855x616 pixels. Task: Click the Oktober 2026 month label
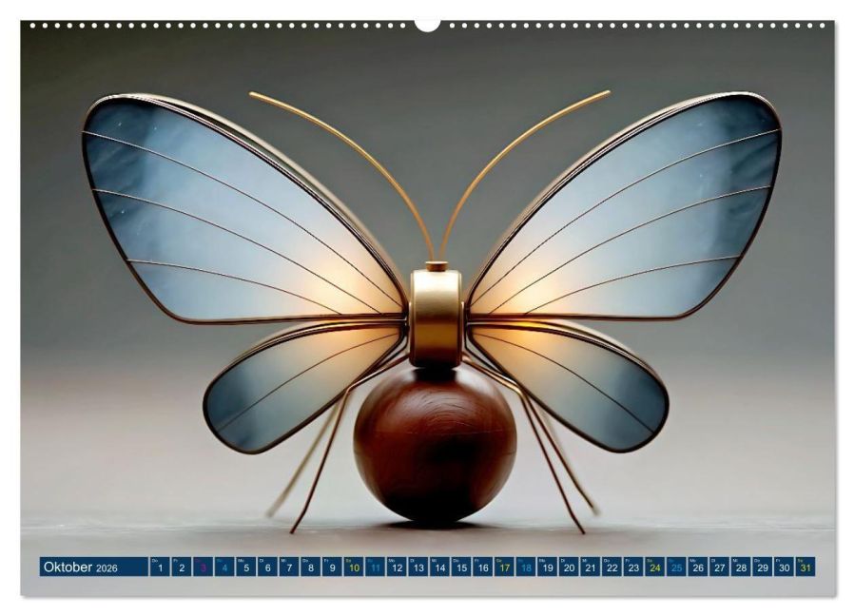pyautogui.click(x=81, y=567)
